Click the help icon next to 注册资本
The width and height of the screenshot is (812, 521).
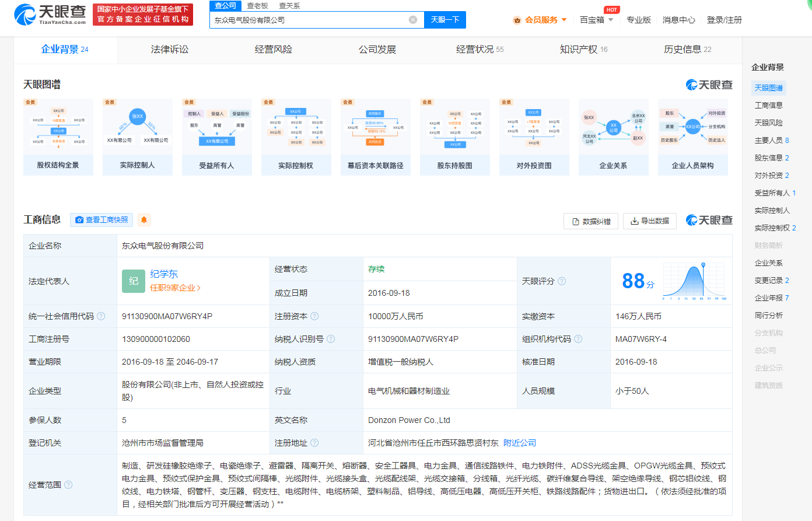tap(314, 316)
